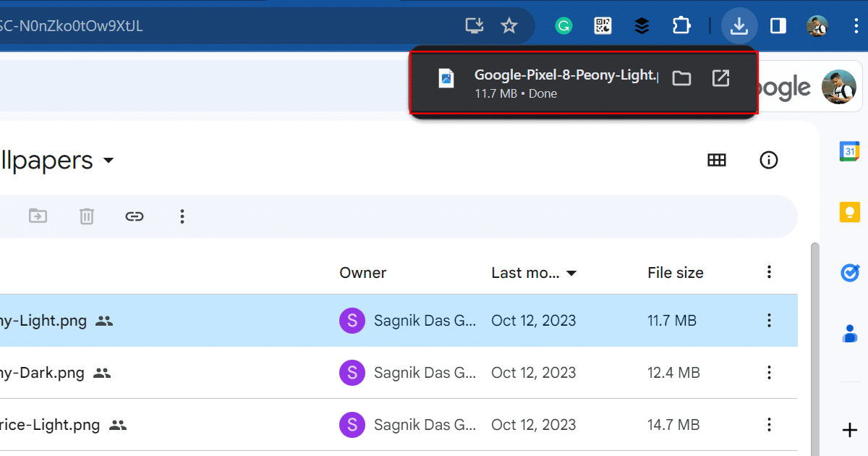Image resolution: width=868 pixels, height=456 pixels.
Task: Open more actions for Peony-Light.png row
Action: (x=769, y=320)
